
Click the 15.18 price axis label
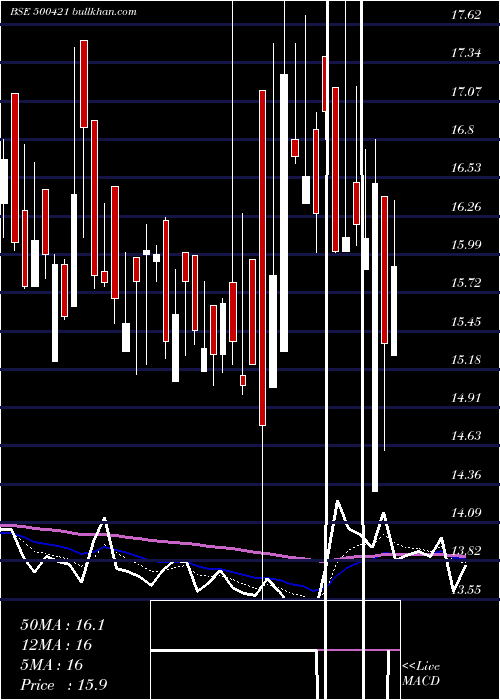coord(466,359)
